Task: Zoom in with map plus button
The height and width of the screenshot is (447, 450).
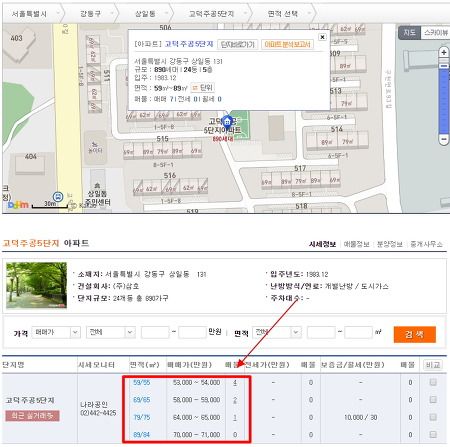Action: point(444,52)
